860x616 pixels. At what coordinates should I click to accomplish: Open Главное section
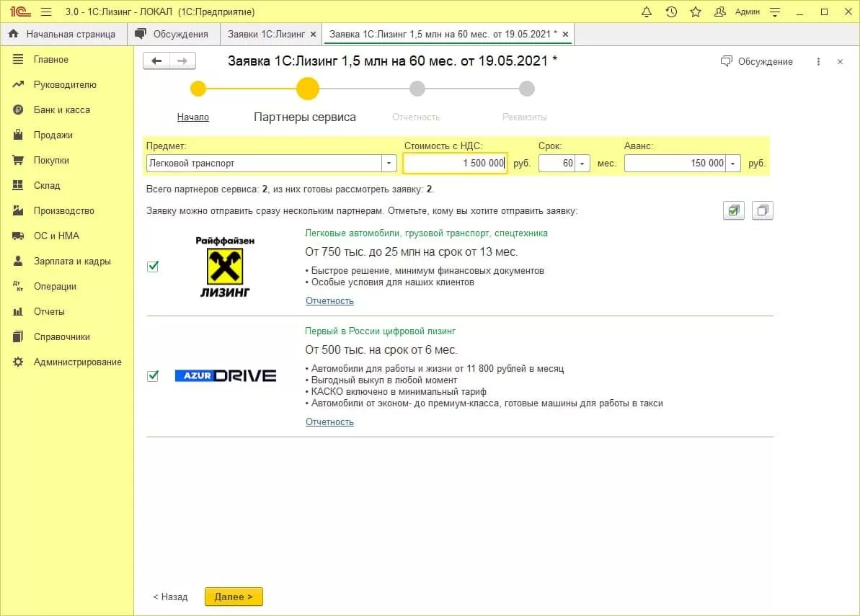(x=51, y=59)
